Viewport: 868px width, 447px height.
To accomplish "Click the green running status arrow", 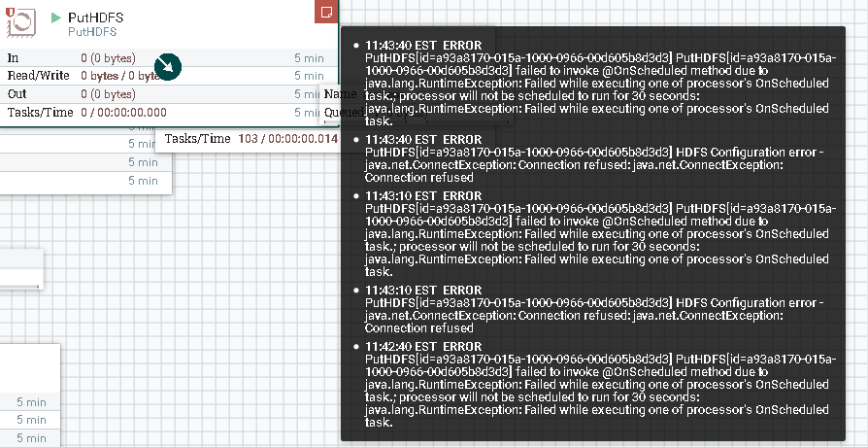I will pos(56,17).
